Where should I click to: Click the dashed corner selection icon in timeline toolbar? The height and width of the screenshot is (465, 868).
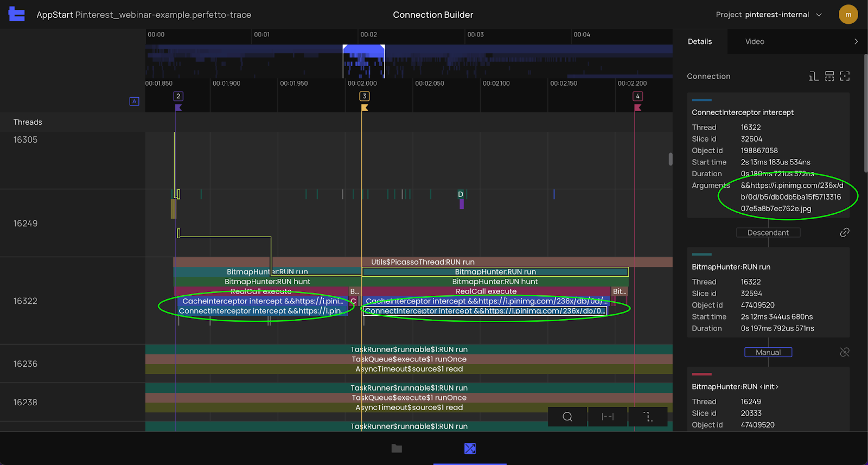[648, 417]
